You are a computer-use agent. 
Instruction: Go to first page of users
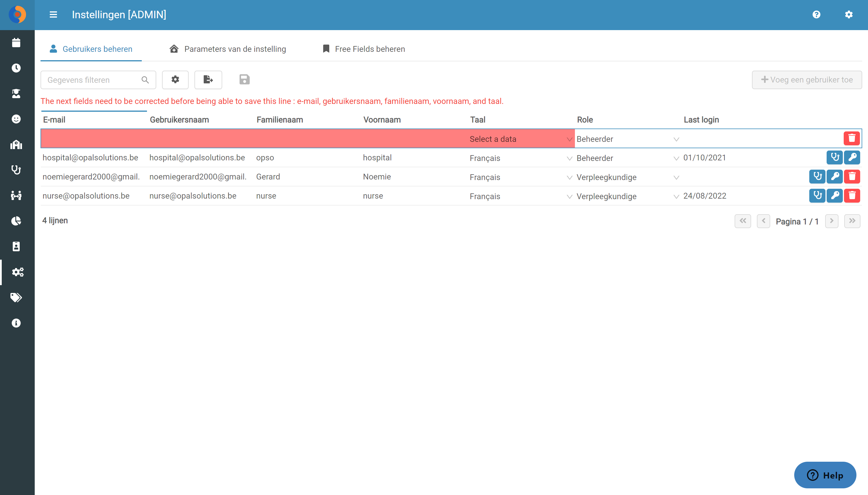coord(743,221)
